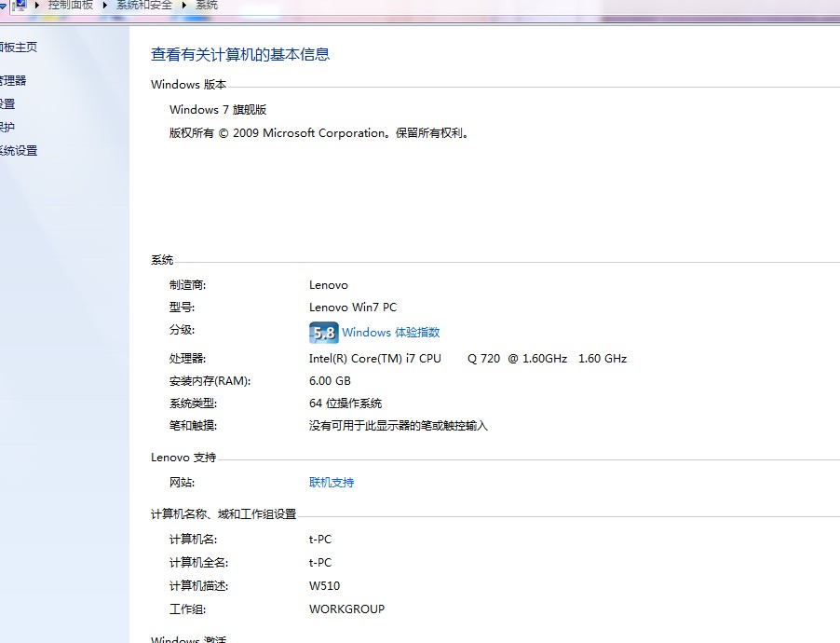Viewport: 840px width, 643px height.
Task: Click the 网站 label
Action: coord(183,483)
